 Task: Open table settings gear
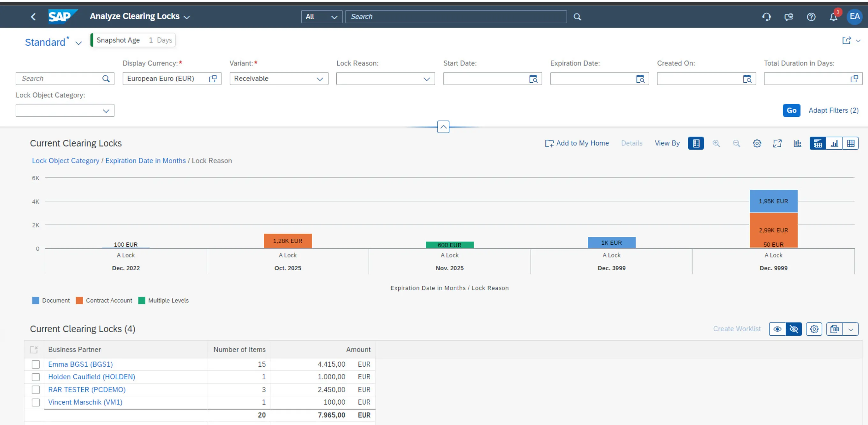[x=814, y=329]
